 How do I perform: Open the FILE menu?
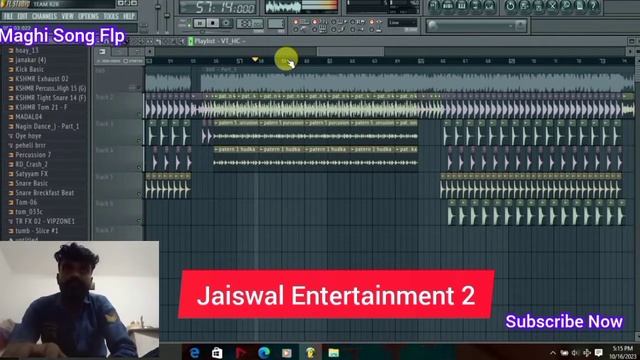(x=8, y=16)
